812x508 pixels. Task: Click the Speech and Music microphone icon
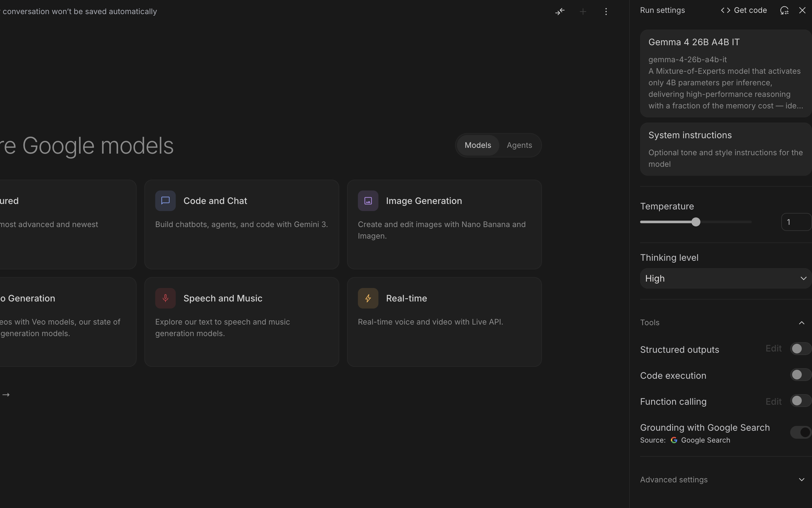click(x=165, y=298)
